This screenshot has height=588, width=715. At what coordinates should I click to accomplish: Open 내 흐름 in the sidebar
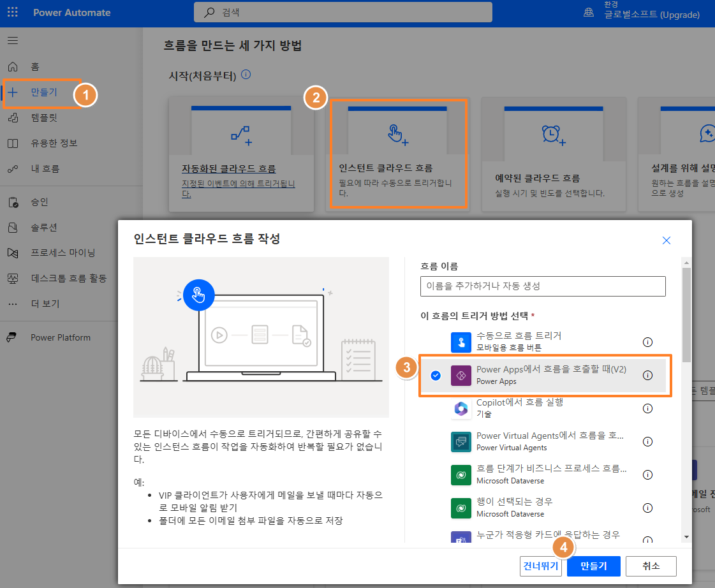[45, 168]
